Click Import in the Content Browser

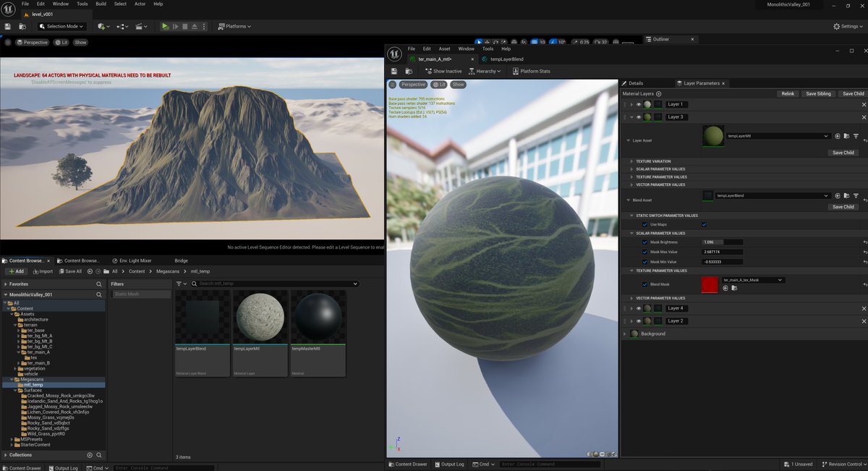[x=42, y=271]
